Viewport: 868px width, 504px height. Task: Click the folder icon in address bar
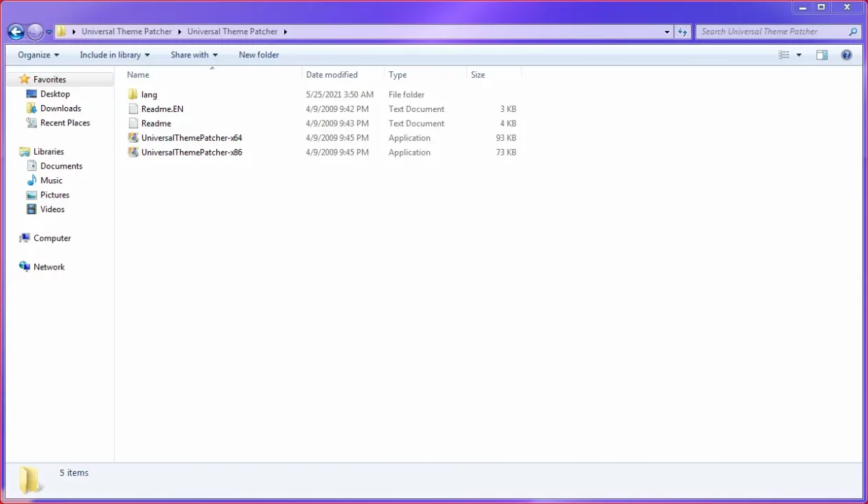[x=62, y=31]
